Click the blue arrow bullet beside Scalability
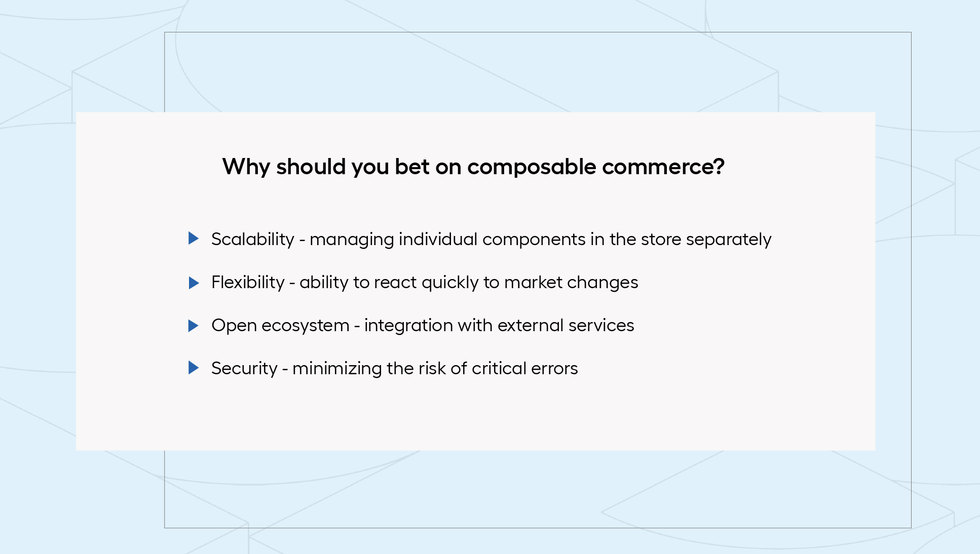Screen dimensions: 980x554 [x=194, y=238]
